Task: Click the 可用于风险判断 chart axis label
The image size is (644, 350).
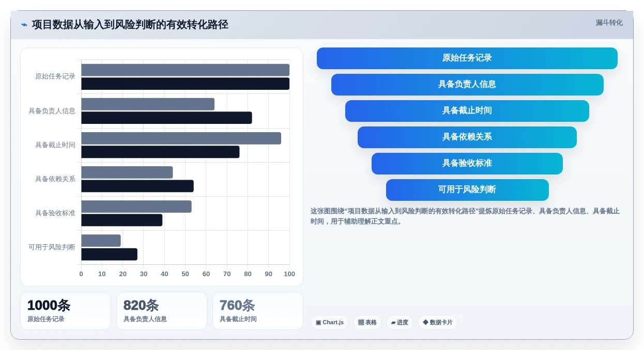Action: [x=52, y=247]
